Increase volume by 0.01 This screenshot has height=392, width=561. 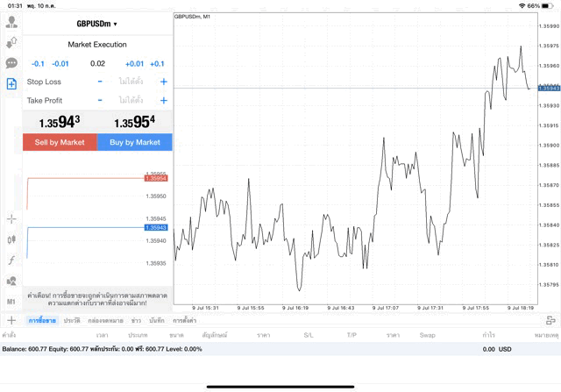pos(134,64)
